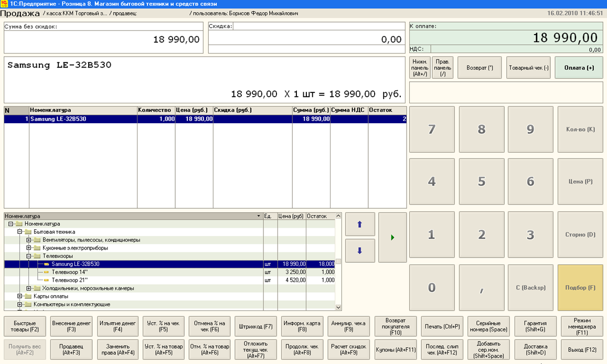The image size is (607, 364).
Task: Click the blue down arrow button
Action: click(359, 251)
